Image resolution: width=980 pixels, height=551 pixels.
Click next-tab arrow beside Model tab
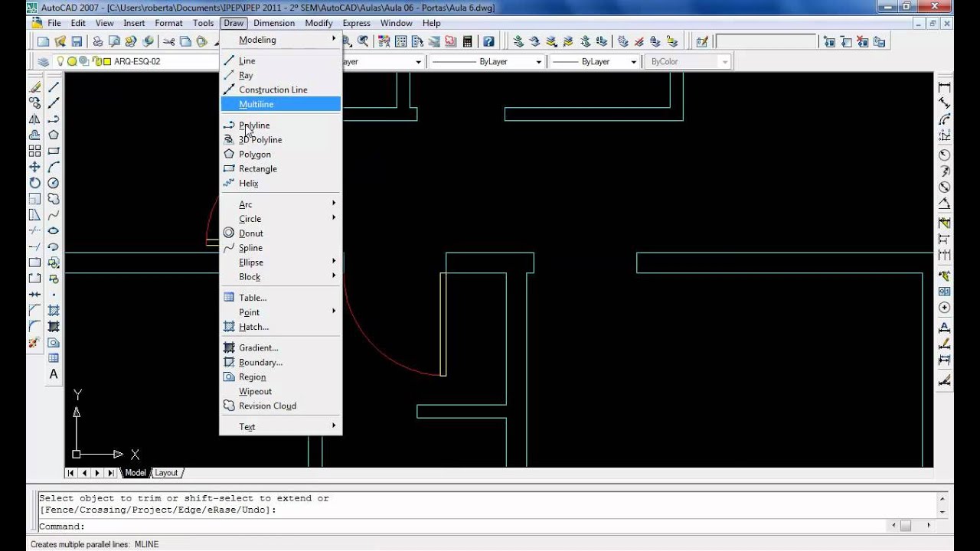click(x=98, y=473)
